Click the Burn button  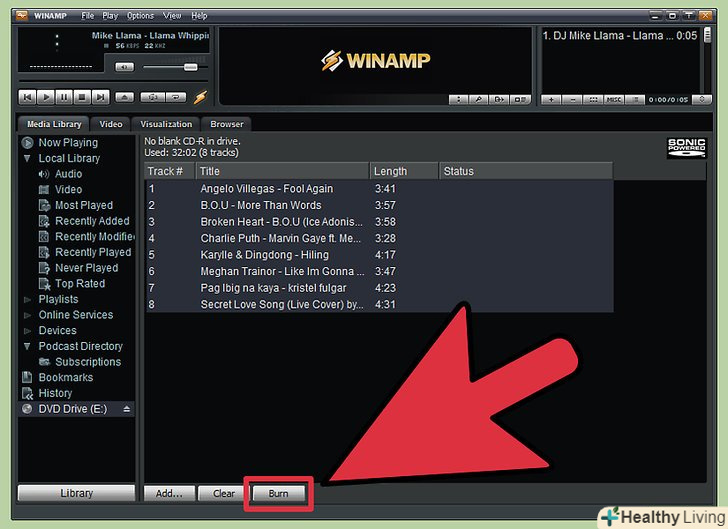coord(278,494)
